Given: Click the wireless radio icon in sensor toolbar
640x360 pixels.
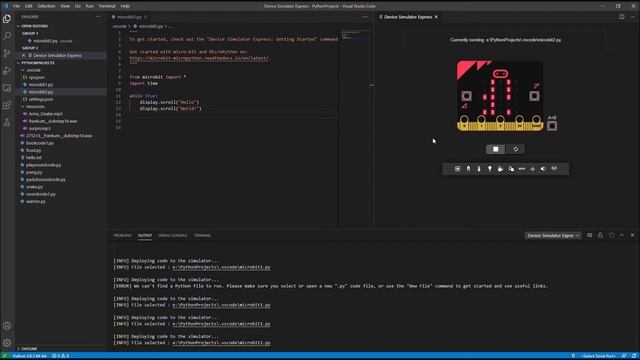Looking at the screenshot, I should pos(554,169).
